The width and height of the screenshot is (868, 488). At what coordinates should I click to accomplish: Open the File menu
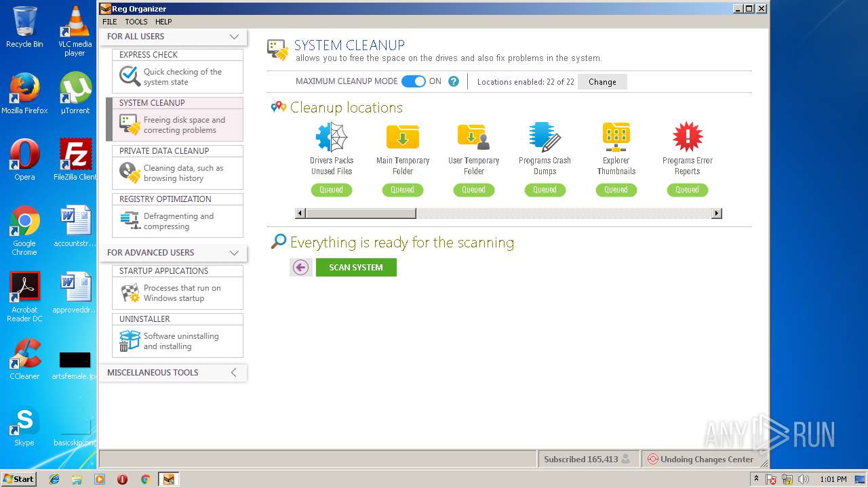[x=109, y=22]
